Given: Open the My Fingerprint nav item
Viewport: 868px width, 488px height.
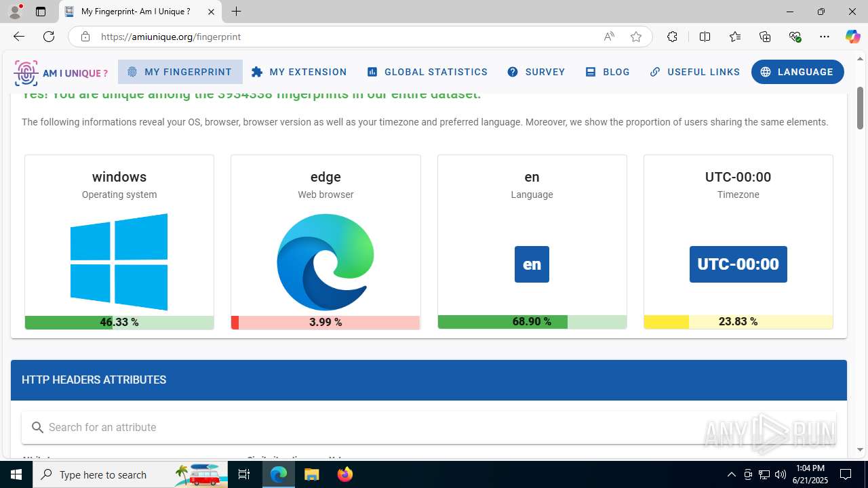Looking at the screenshot, I should (x=180, y=72).
